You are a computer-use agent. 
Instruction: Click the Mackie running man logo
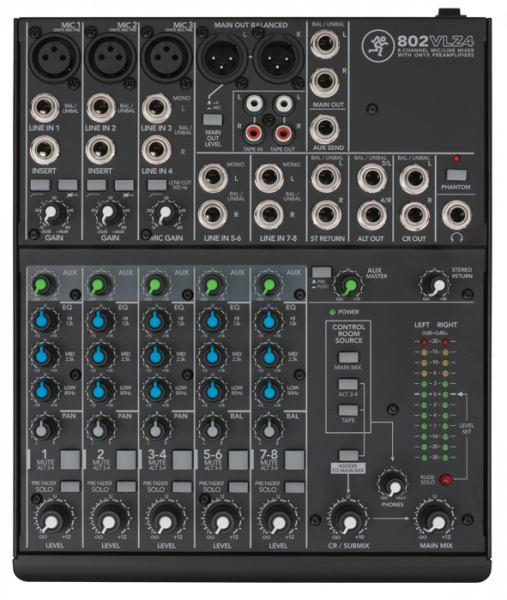pos(377,45)
